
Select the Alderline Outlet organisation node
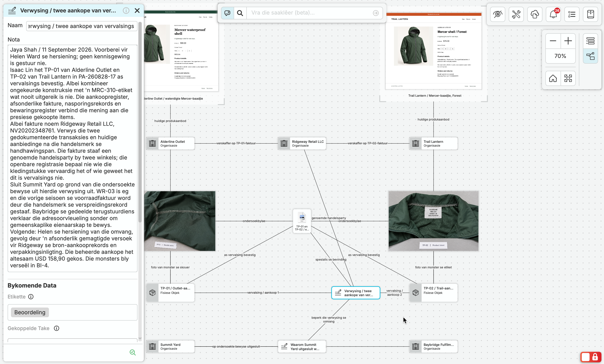tap(171, 143)
